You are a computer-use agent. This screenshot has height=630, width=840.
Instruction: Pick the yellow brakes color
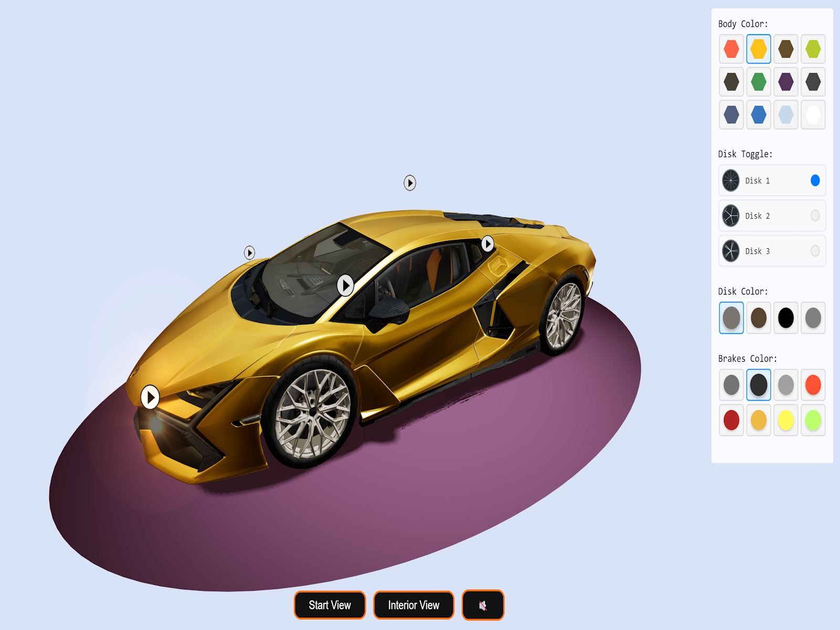(x=786, y=420)
